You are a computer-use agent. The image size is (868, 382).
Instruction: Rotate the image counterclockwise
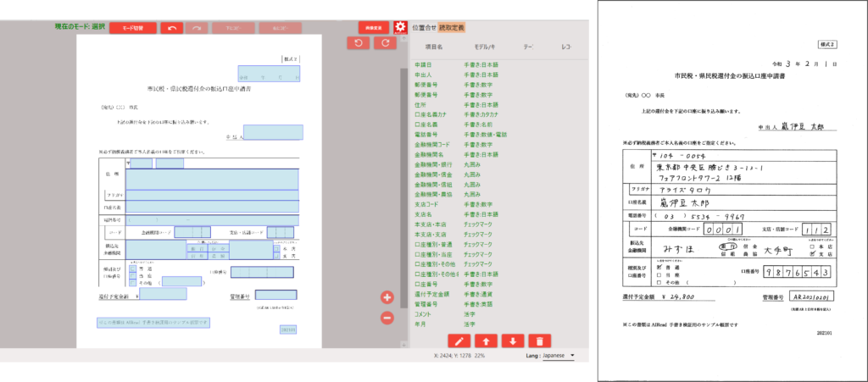click(358, 43)
